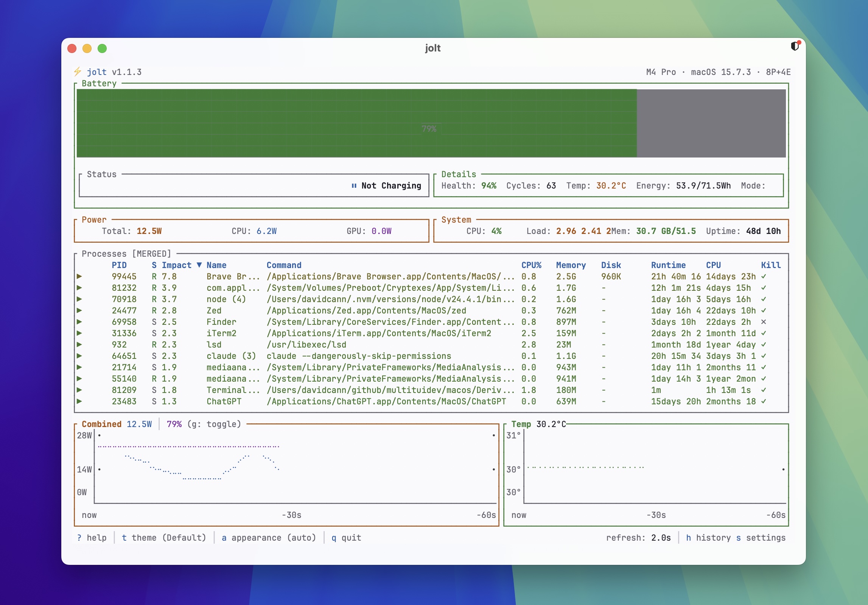This screenshot has width=868, height=605.
Task: Expand the claude (3) process group
Action: 79,356
